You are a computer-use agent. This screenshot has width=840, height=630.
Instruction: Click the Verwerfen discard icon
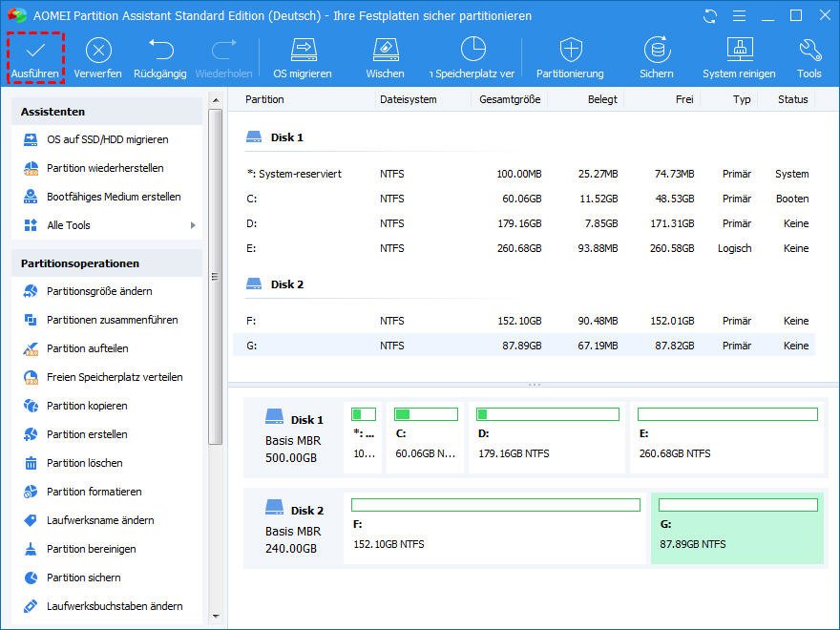(97, 52)
